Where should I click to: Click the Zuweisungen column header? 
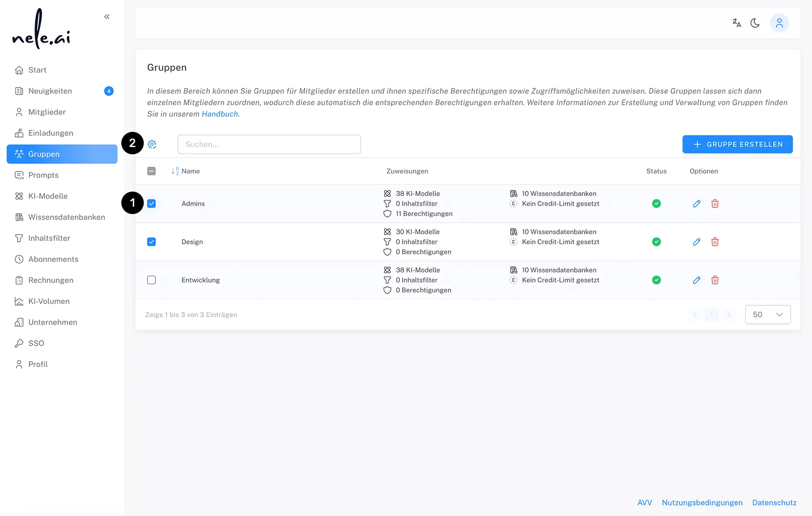coord(407,171)
